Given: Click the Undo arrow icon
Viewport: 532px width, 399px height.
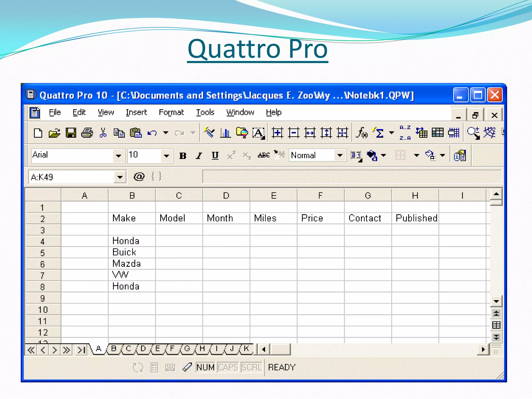Looking at the screenshot, I should [152, 133].
